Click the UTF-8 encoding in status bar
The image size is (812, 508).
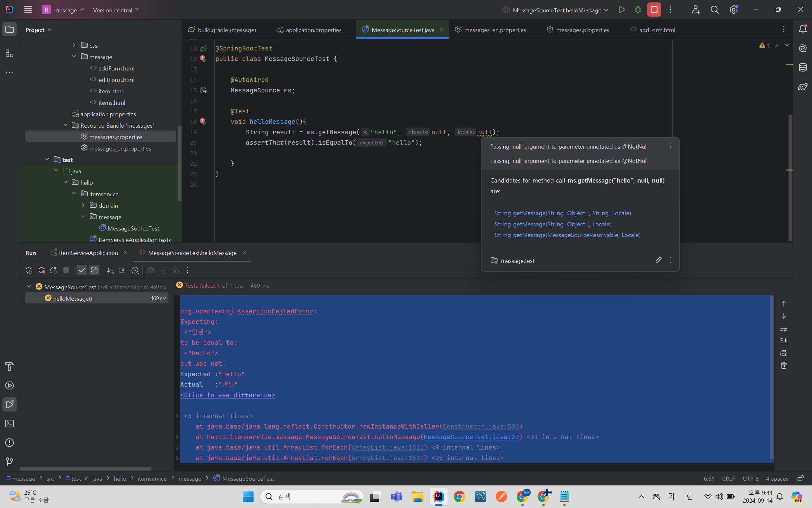pos(750,478)
